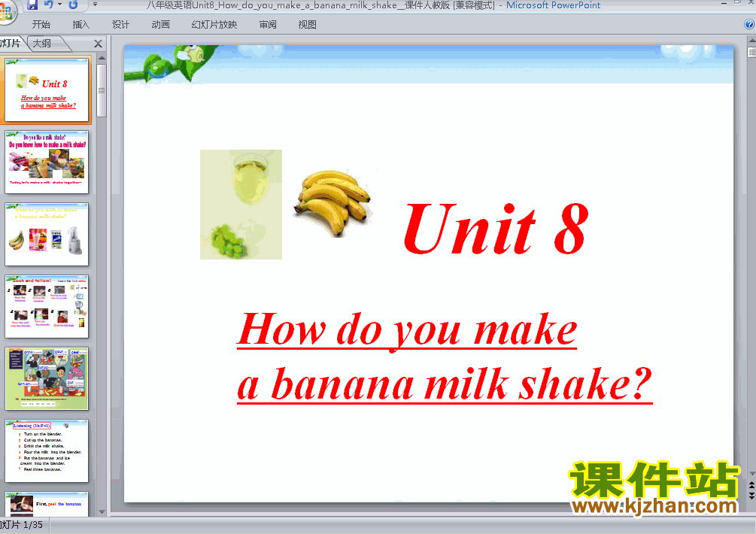Select slide 1 thumbnail Unit 8 title
This screenshot has height=534, width=756.
(47, 90)
